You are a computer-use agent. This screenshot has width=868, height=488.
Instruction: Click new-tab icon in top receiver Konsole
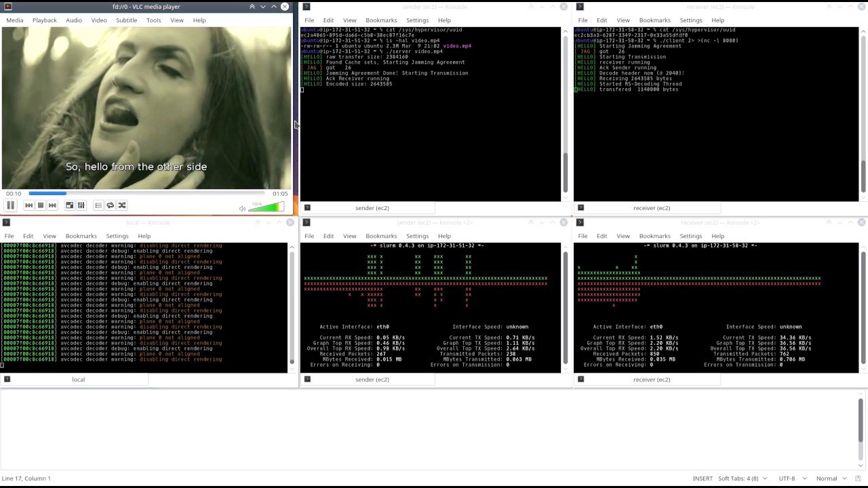click(x=580, y=208)
